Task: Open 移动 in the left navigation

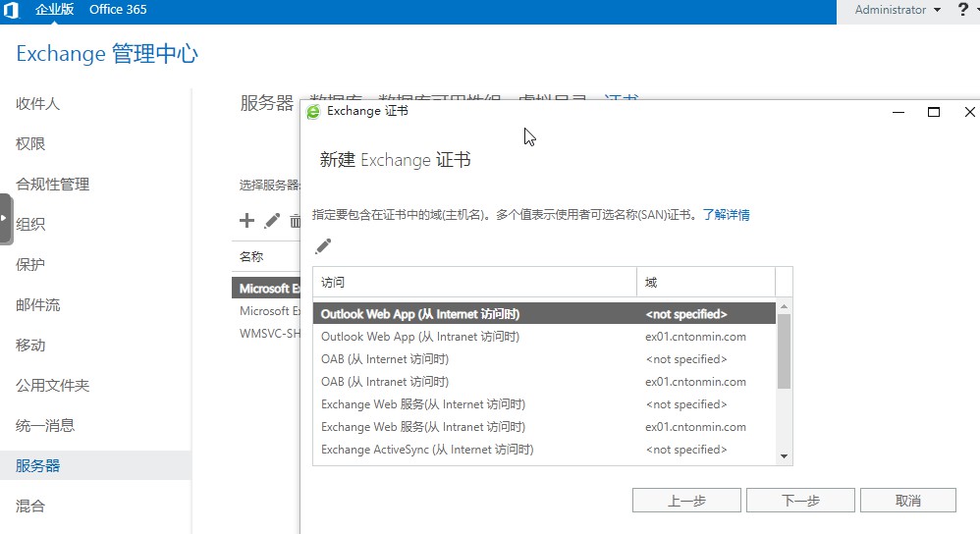Action: (x=30, y=345)
